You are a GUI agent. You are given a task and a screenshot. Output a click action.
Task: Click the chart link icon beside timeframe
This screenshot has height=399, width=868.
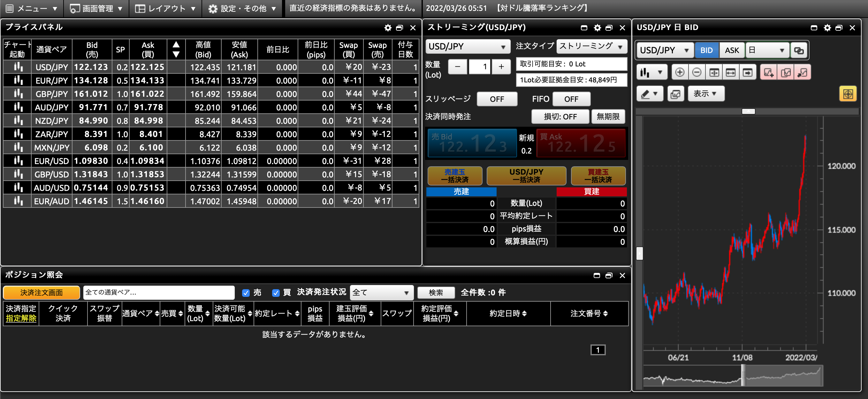pyautogui.click(x=799, y=50)
